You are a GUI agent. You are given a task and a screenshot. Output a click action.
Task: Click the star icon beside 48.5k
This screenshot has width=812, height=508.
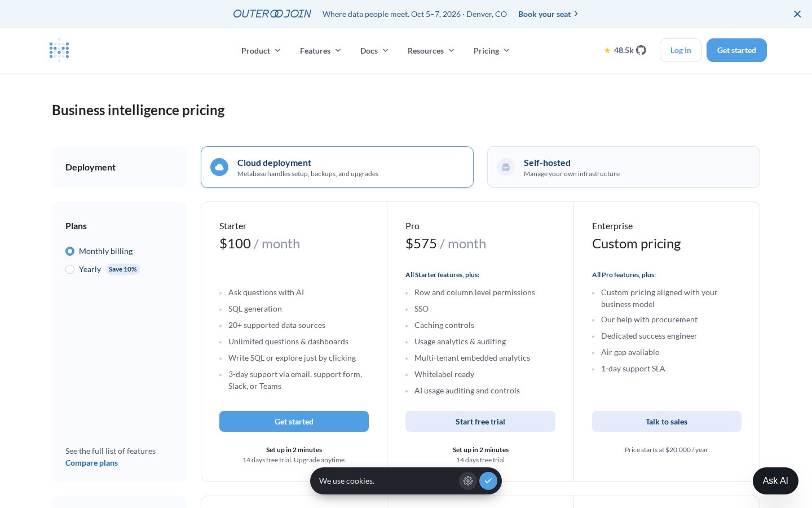tap(607, 50)
